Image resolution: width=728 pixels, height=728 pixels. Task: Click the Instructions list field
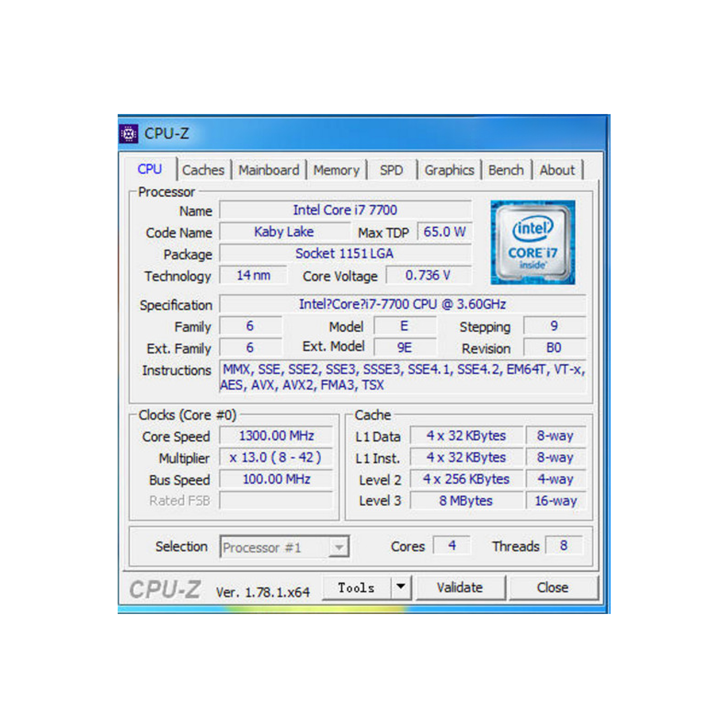pyautogui.click(x=402, y=377)
